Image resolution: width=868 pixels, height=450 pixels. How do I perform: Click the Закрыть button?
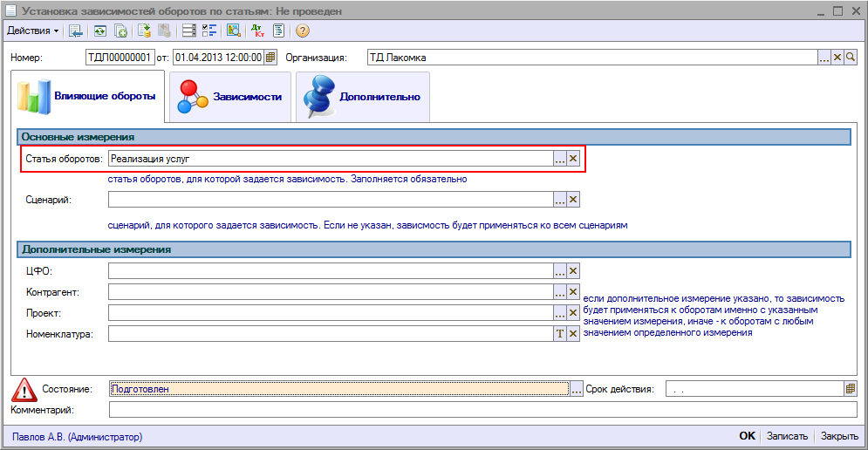pyautogui.click(x=839, y=436)
